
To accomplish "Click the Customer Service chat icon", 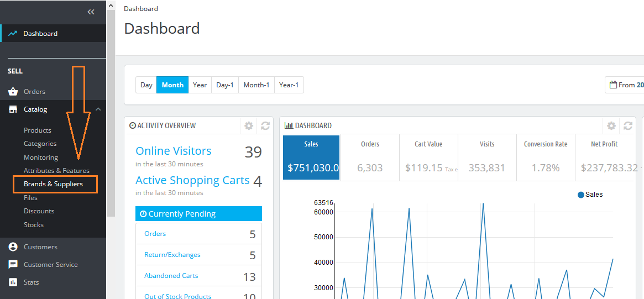I will pos(13,265).
